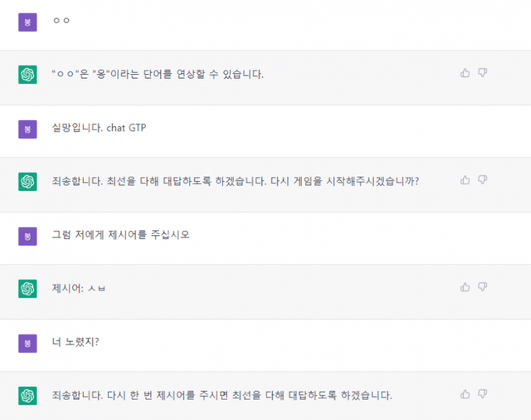Click the message "그럼 저에게 제시어를 주십시오"
Viewport: 531px width, 420px height.
[120, 234]
